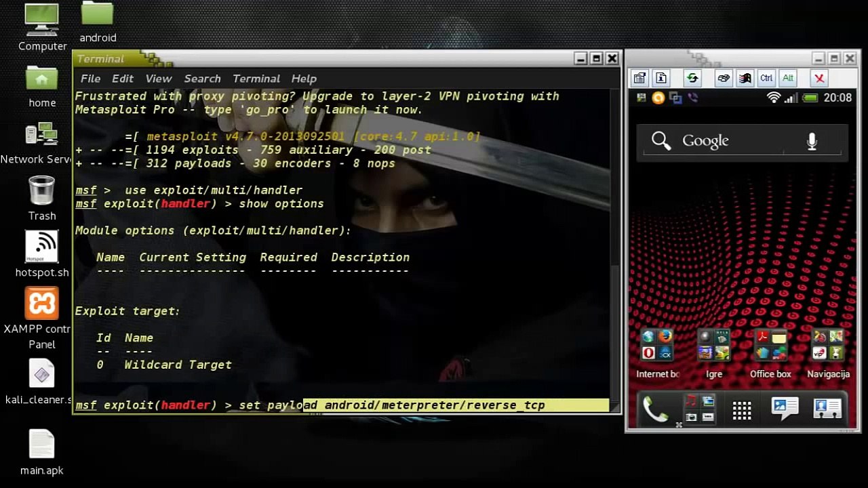Viewport: 868px width, 488px height.
Task: Open the Navigacija folder on phone
Action: 828,346
